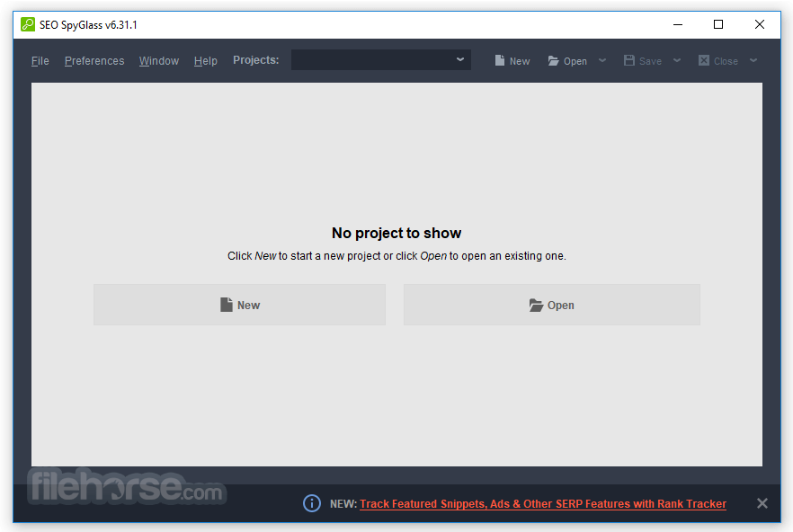Click the large Open button in center
The image size is (793, 532).
click(552, 305)
